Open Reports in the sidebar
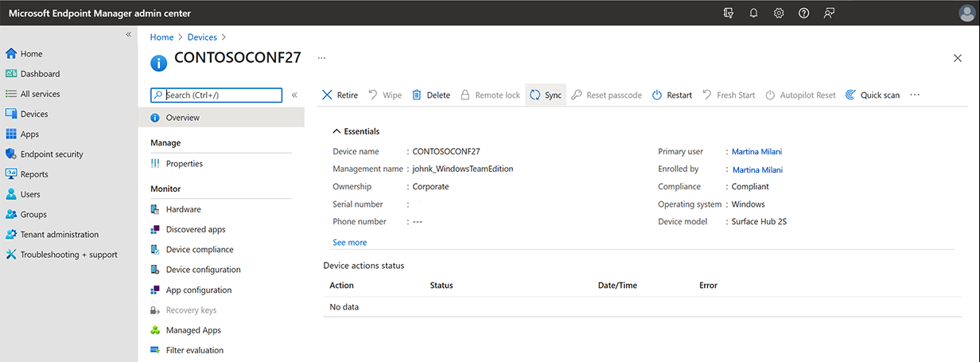980x362 pixels. point(27,174)
